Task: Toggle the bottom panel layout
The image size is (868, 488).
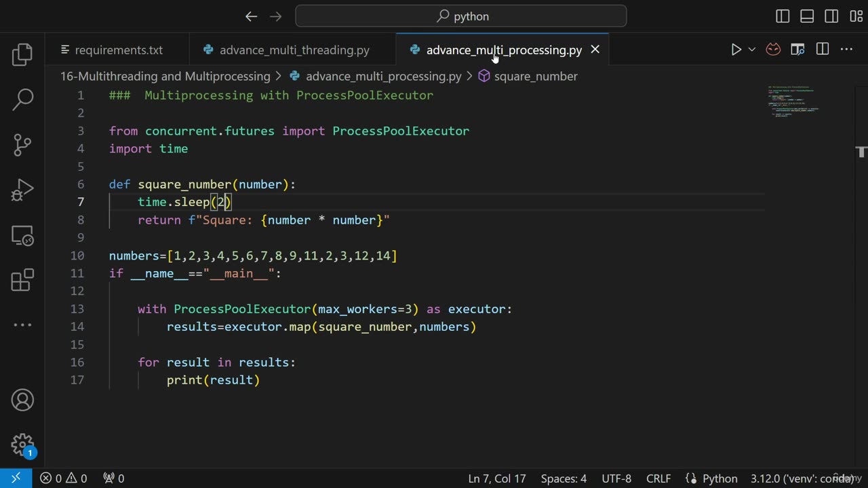Action: pyautogui.click(x=807, y=16)
